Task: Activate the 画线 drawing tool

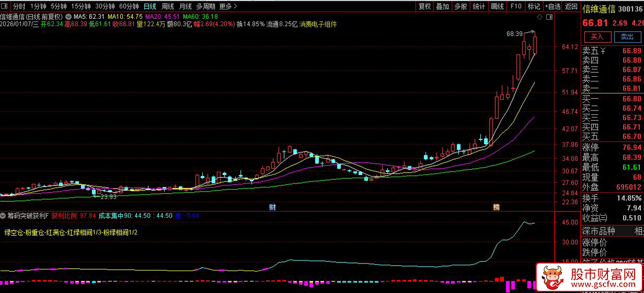Action: (x=497, y=6)
